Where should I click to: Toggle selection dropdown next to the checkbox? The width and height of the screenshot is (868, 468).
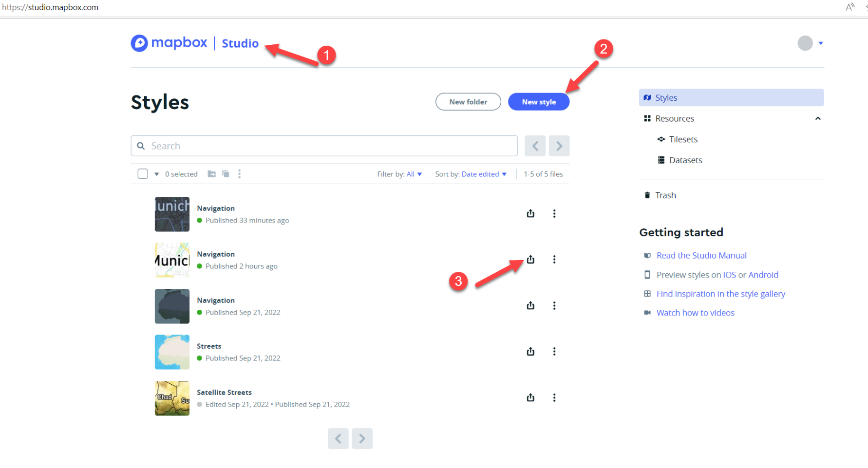[x=156, y=173]
